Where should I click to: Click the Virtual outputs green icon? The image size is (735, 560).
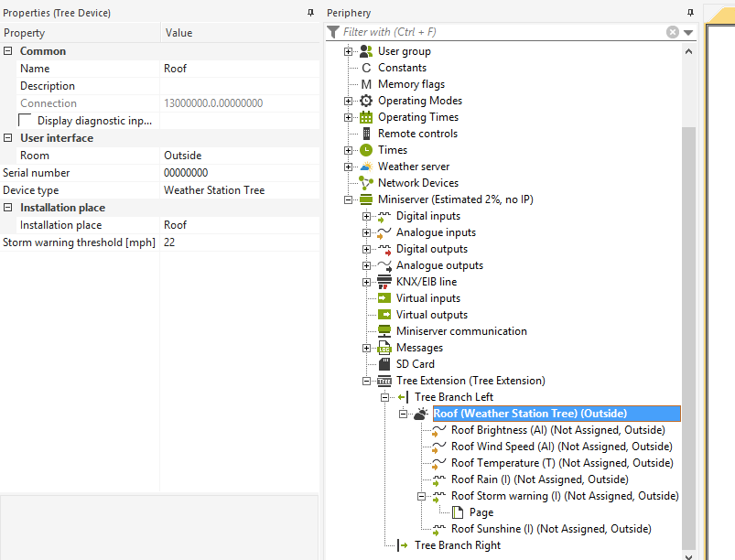click(x=384, y=315)
